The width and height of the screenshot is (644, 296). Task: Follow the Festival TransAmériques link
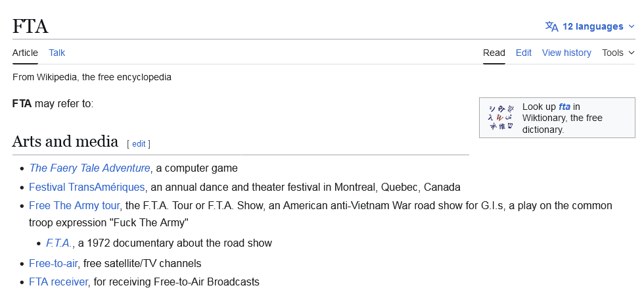(87, 187)
